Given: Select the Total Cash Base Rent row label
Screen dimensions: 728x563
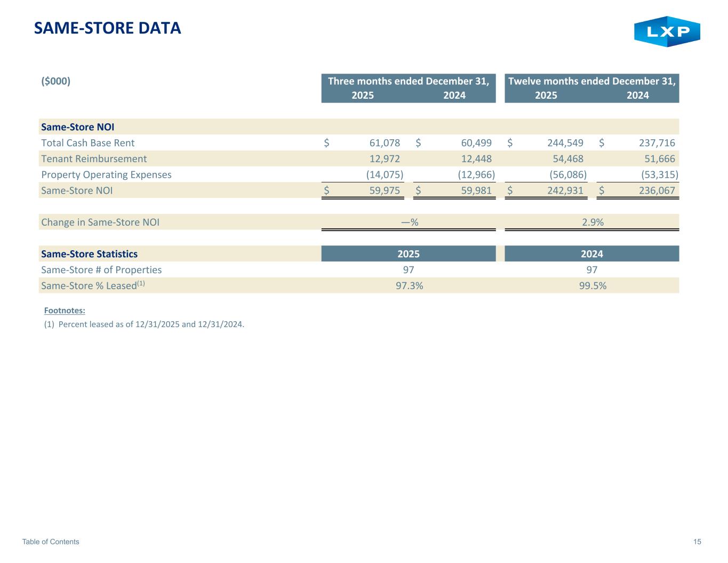Looking at the screenshot, I should point(88,143).
